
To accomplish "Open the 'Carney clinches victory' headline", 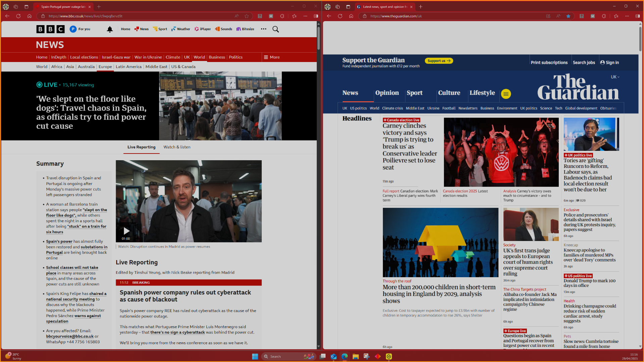I will [x=410, y=146].
